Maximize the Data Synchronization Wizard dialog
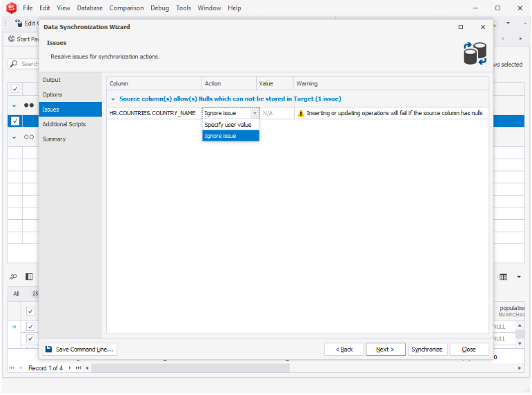The height and width of the screenshot is (395, 532). click(x=461, y=27)
